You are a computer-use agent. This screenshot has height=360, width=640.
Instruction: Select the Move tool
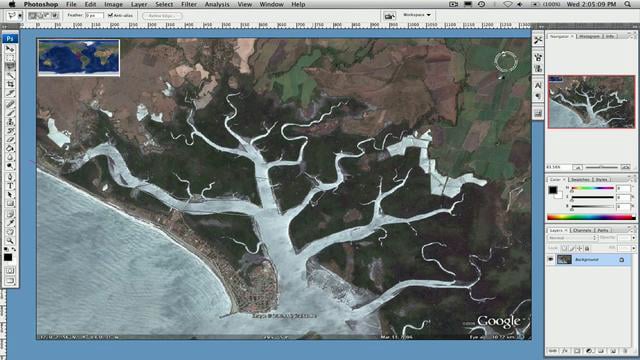pos(10,49)
